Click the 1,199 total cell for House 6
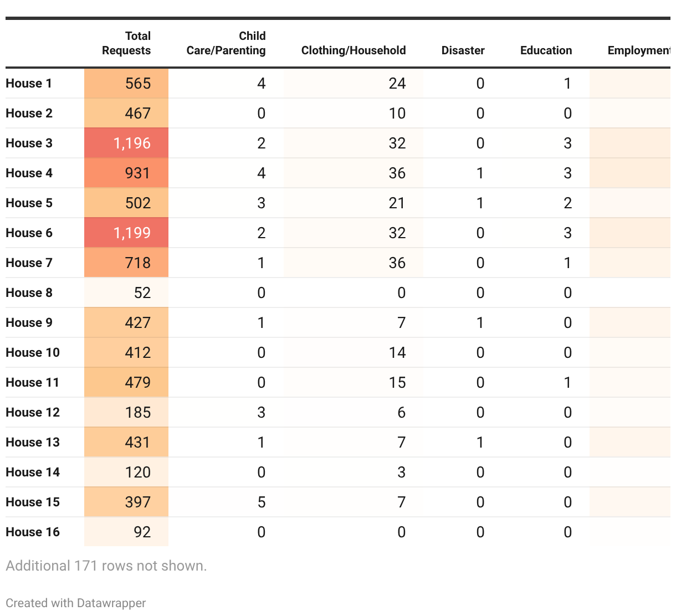Viewport: 676px width, 616px height. (x=132, y=233)
